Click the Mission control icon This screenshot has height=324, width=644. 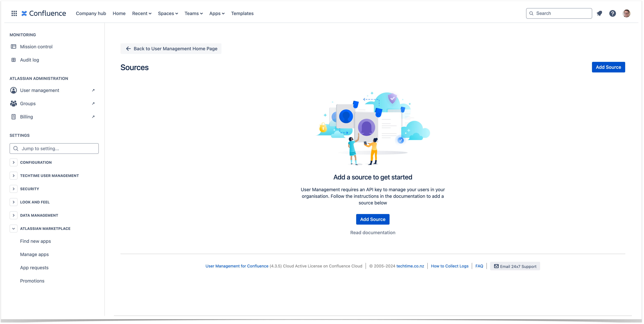click(x=14, y=47)
